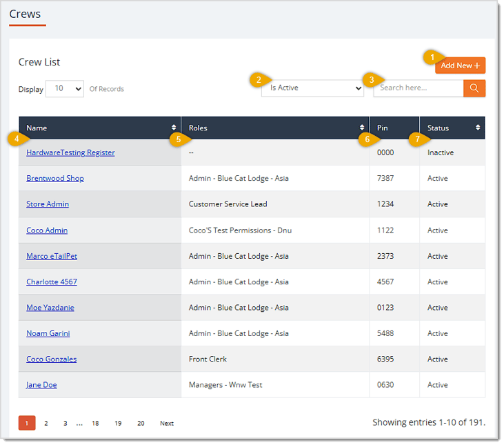Open Noam Garini crew link
Screen dimensions: 504x445
tap(48, 333)
